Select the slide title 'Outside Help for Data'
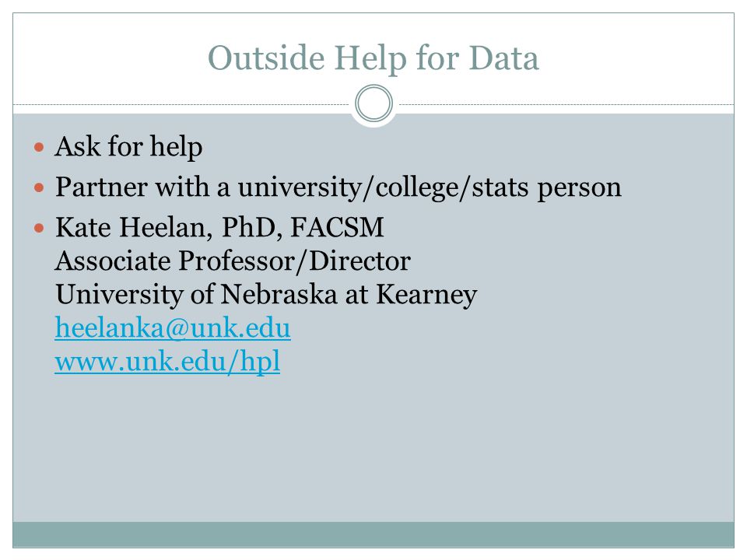Viewport: 747px width, 560px height. (373, 58)
